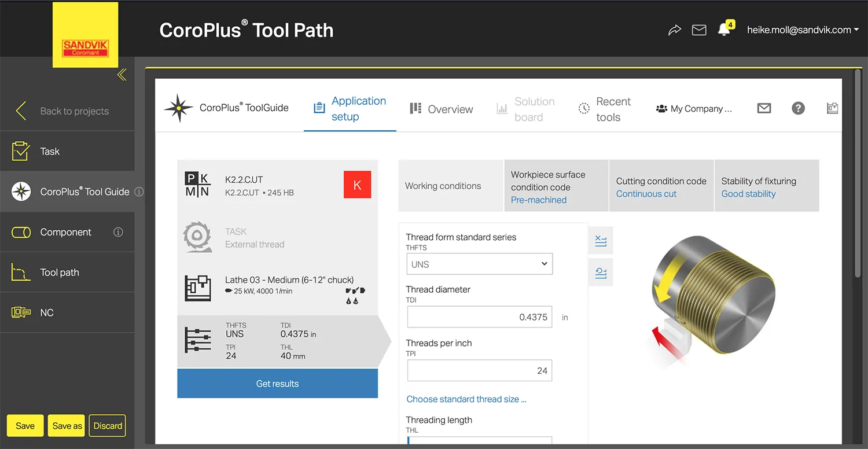Select Tool path in the sidebar
Image resolution: width=868 pixels, height=449 pixels.
[x=59, y=273]
